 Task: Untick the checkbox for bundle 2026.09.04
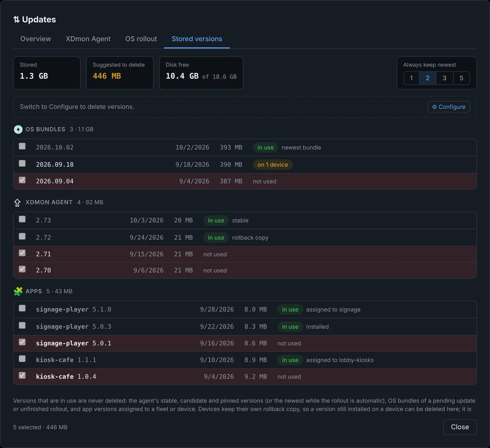22,180
